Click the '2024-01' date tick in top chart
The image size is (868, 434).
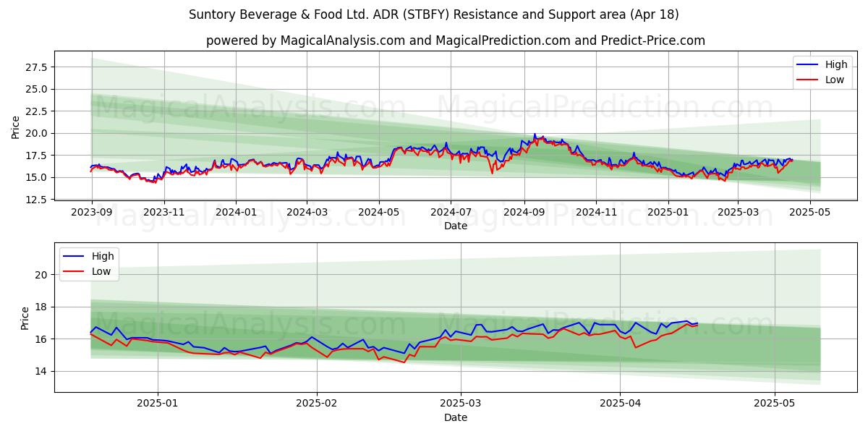coord(236,213)
